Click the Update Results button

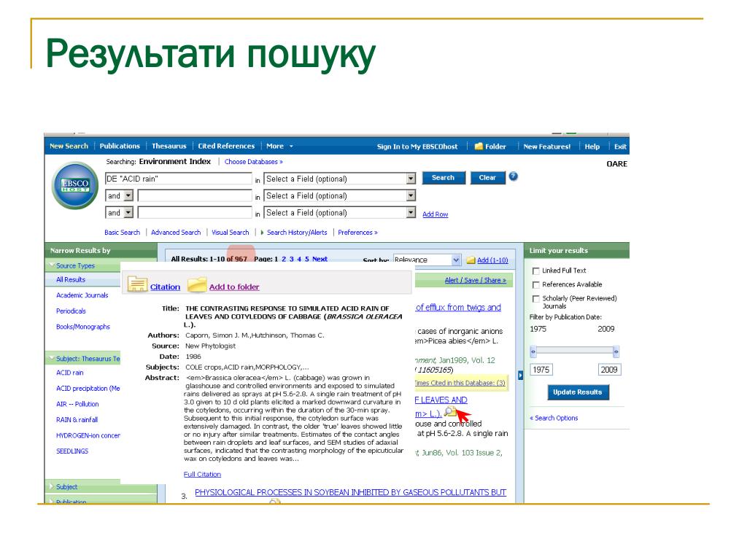coord(578,392)
